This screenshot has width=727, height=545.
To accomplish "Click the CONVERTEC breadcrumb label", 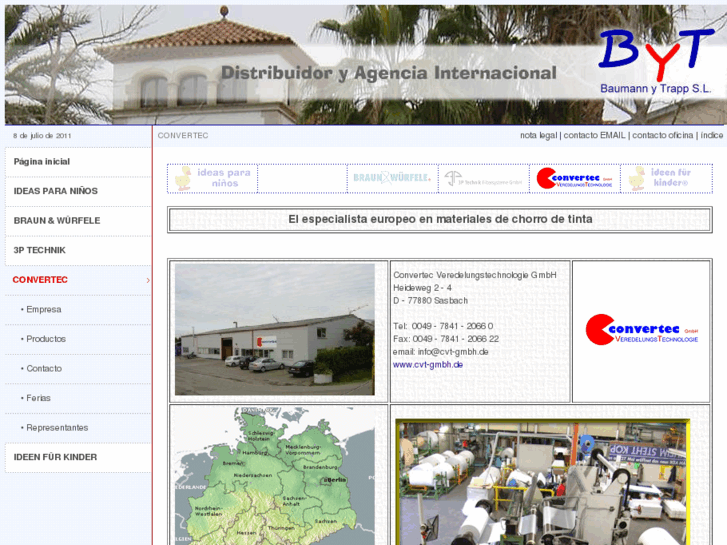I will pyautogui.click(x=183, y=135).
